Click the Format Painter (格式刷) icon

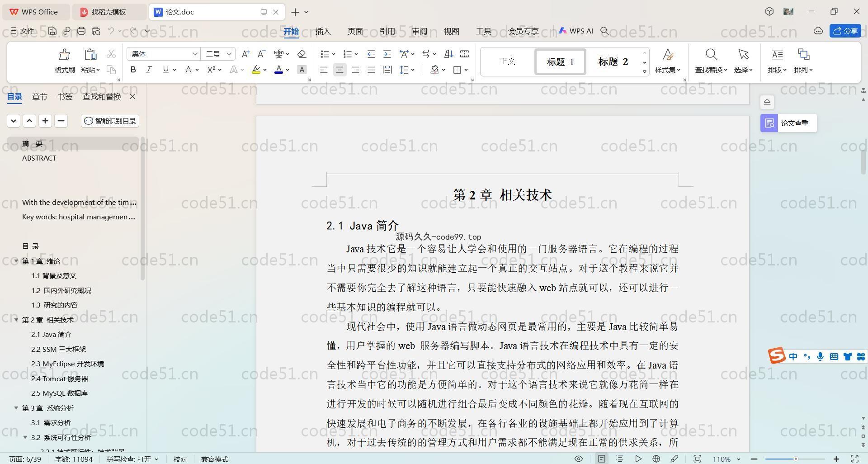click(x=64, y=55)
